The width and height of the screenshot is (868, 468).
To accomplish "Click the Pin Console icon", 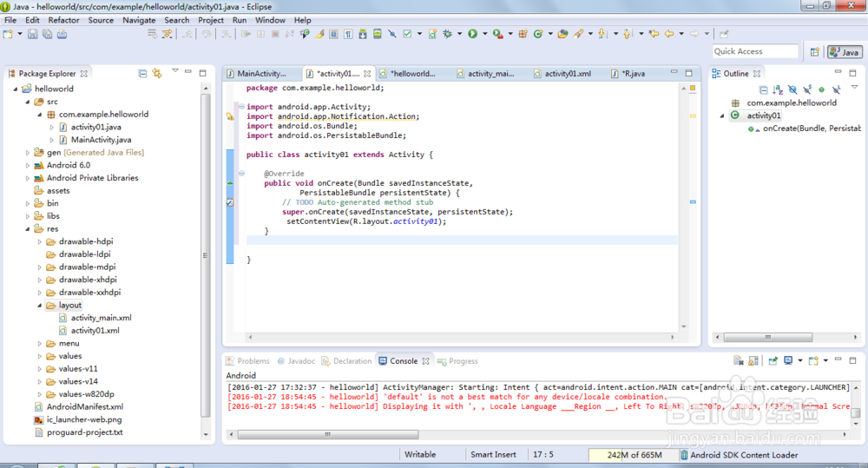I will pos(773,361).
